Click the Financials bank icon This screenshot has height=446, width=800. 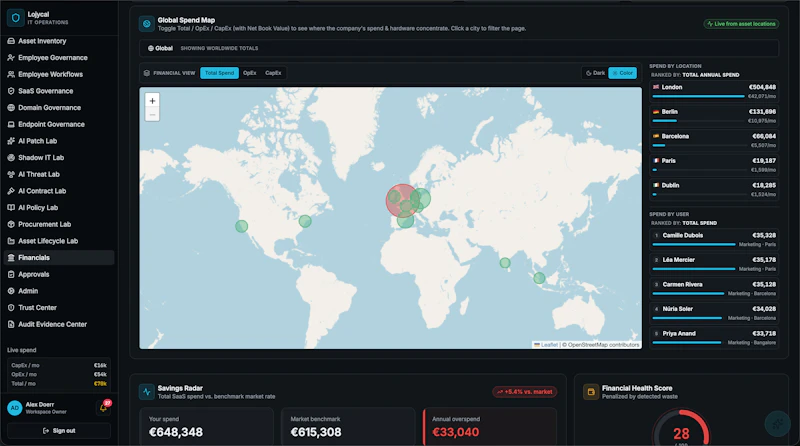click(11, 258)
